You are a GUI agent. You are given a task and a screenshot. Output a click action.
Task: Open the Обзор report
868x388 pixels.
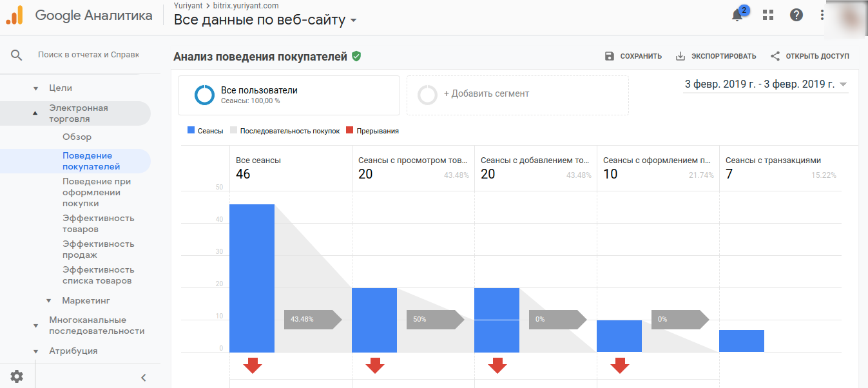pos(77,137)
